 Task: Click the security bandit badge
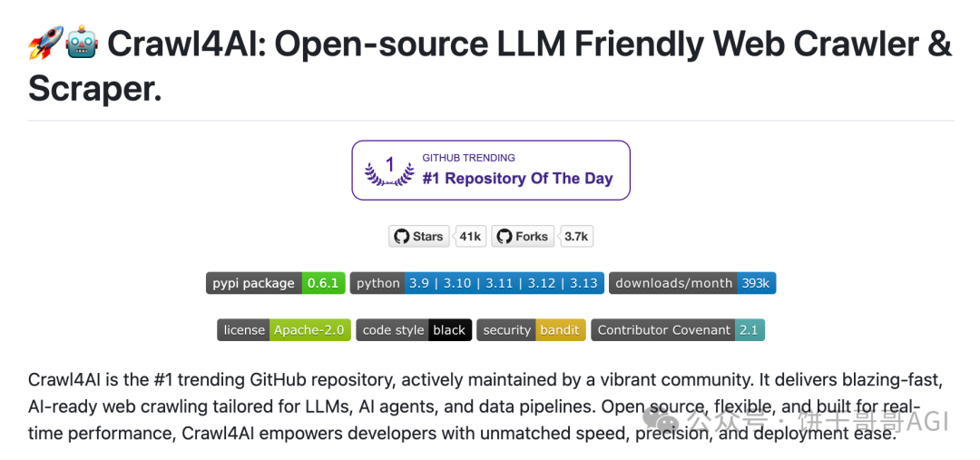point(531,330)
